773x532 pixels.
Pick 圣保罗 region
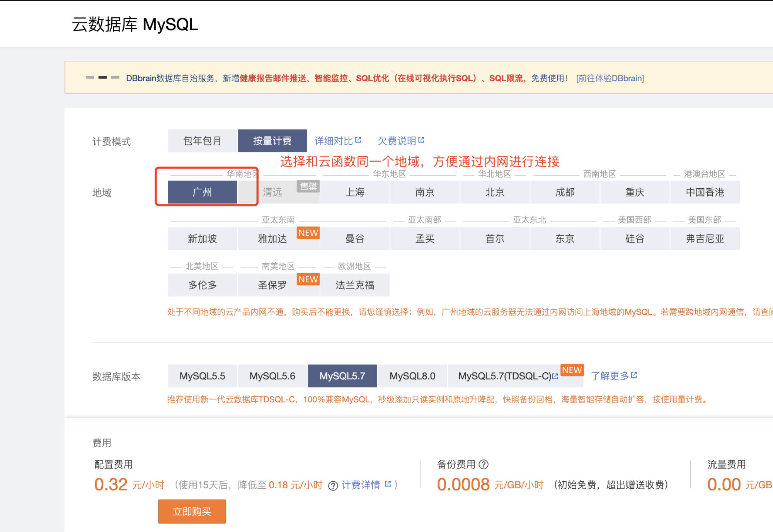(278, 285)
